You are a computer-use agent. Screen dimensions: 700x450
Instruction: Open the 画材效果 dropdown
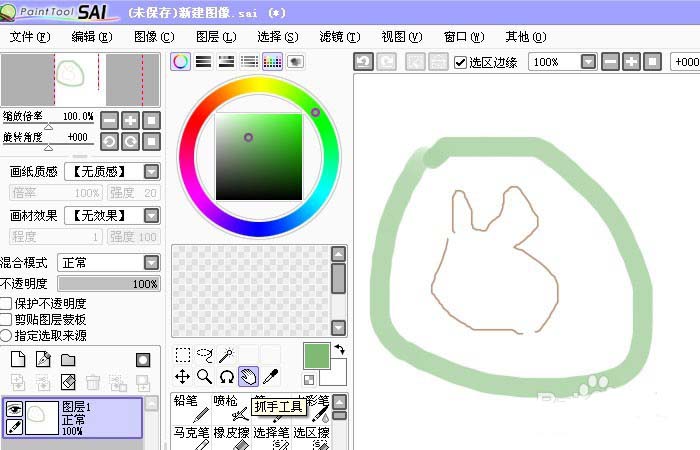[152, 216]
